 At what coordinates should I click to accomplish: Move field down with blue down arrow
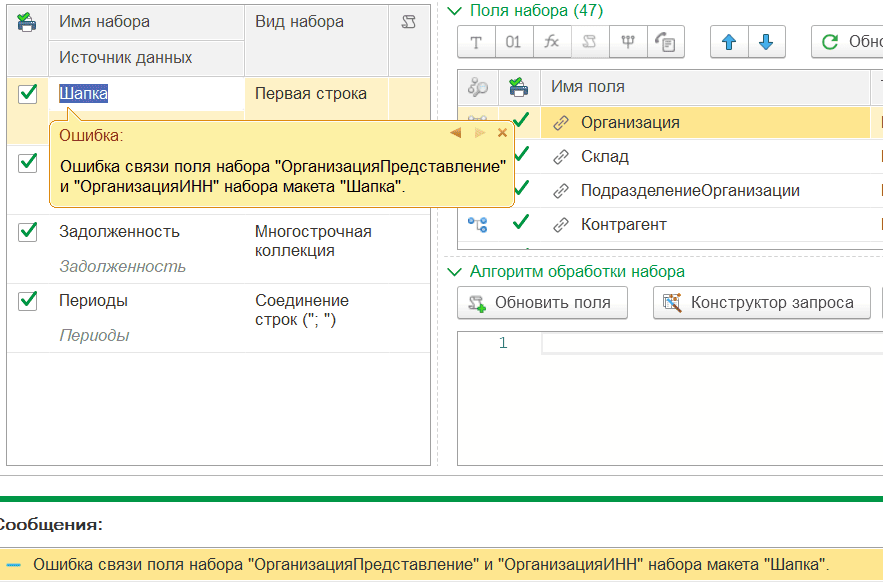tap(766, 42)
